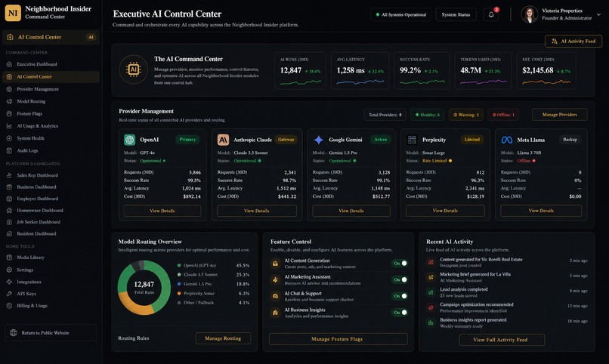Viewport: 609px width, 364px height.
Task: Click the NI logo badge
Action: point(13,13)
